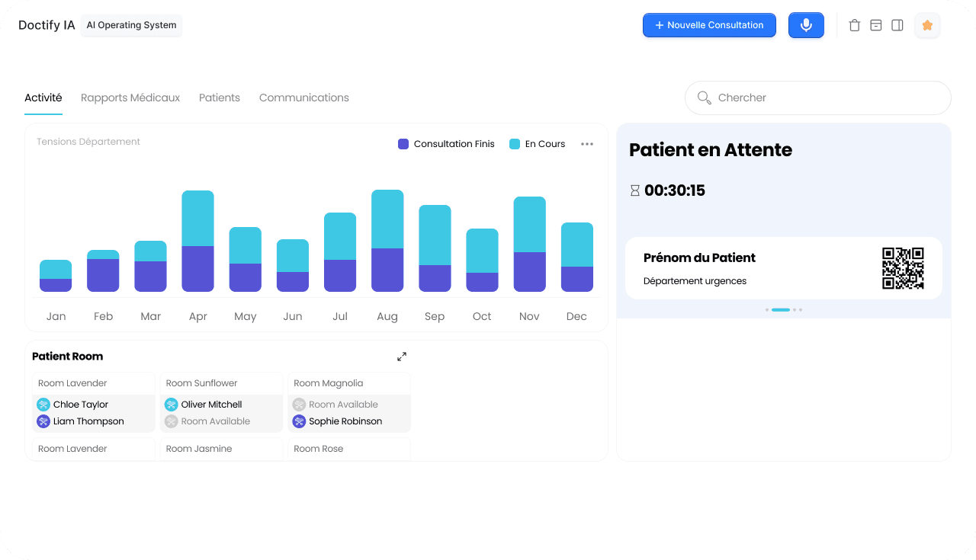
Task: Open the Rapports Médicaux tab
Action: 130,98
